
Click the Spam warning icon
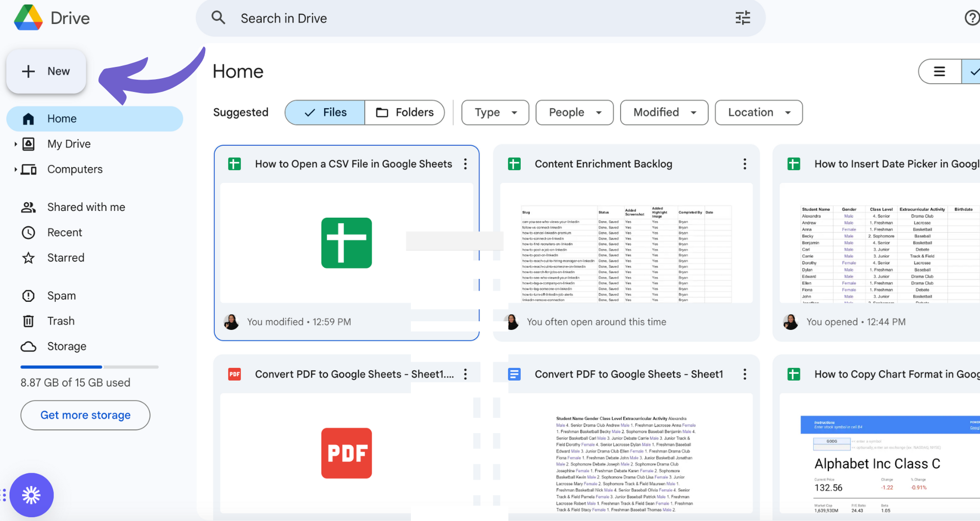point(29,296)
